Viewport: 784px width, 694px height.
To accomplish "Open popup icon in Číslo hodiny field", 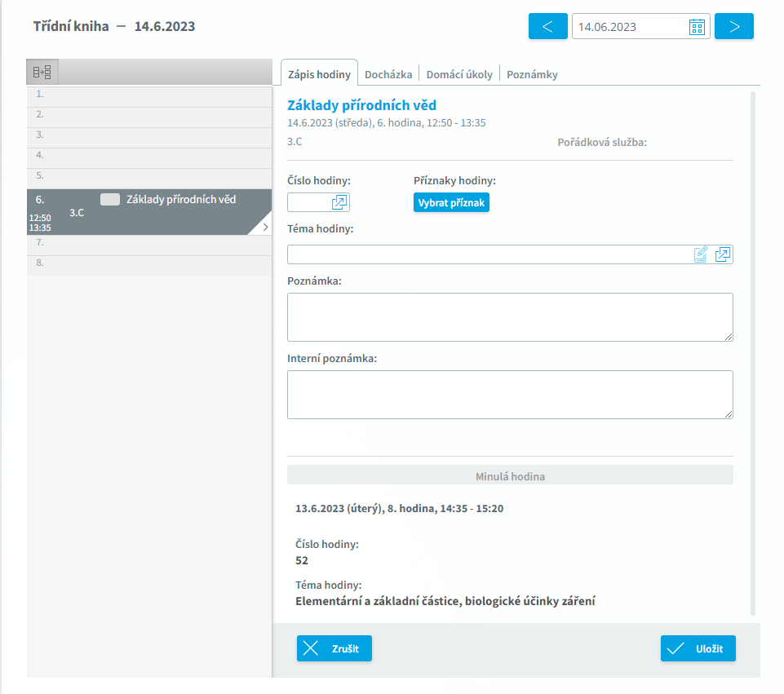I will pyautogui.click(x=339, y=202).
